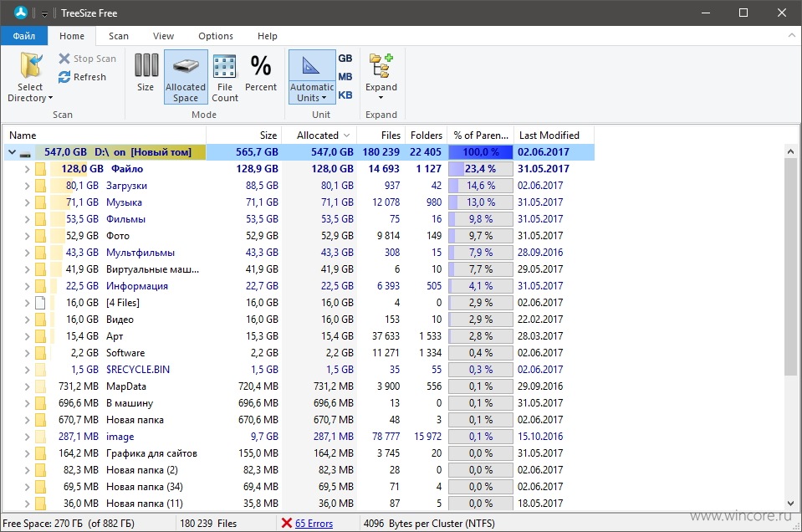Click the file icon of [4 Files]
Screen dimensions: 802x532
coord(40,303)
